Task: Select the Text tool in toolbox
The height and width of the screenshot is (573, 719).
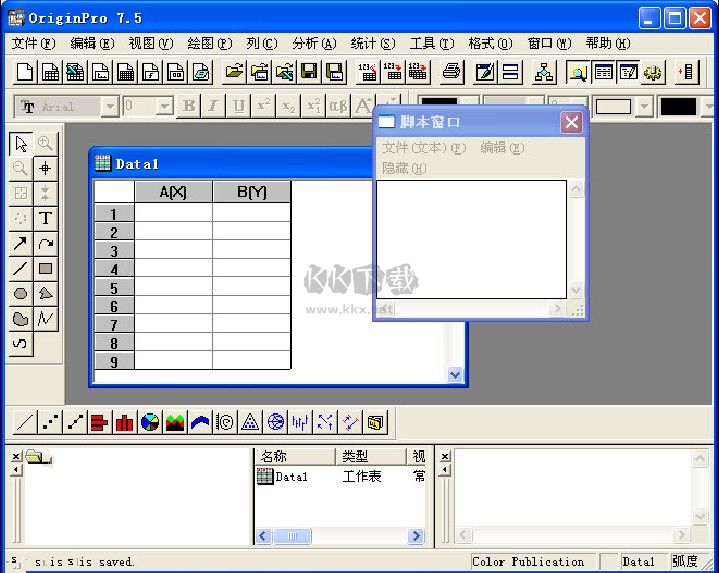Action: tap(46, 218)
